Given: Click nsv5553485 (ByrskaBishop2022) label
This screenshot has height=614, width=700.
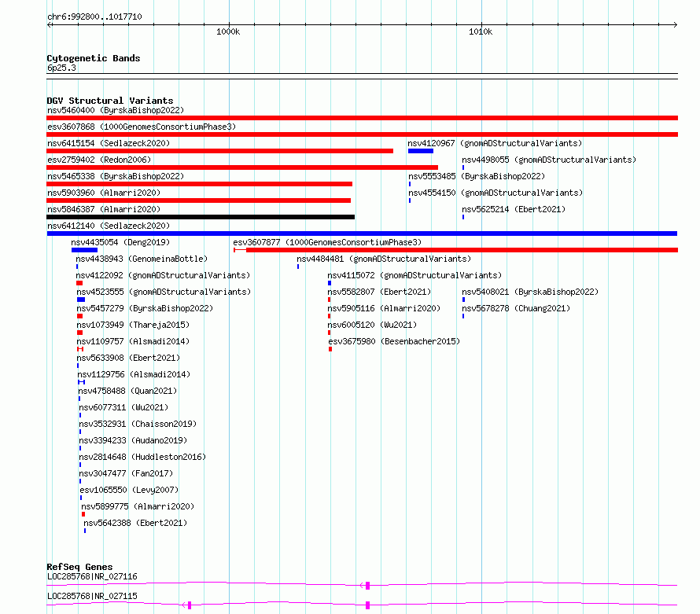Looking at the screenshot, I should tap(477, 176).
